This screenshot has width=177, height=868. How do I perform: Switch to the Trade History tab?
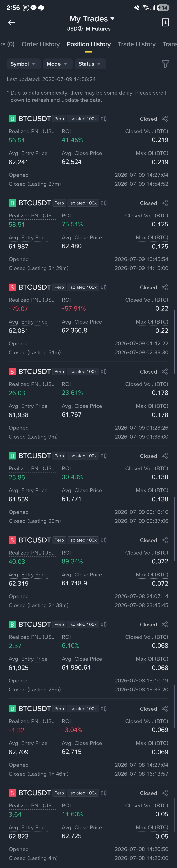point(137,44)
